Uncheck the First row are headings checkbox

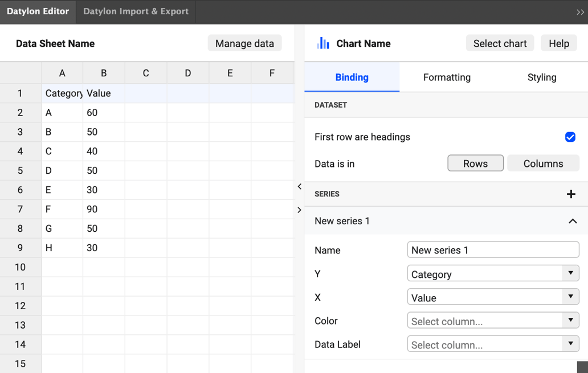coord(570,137)
